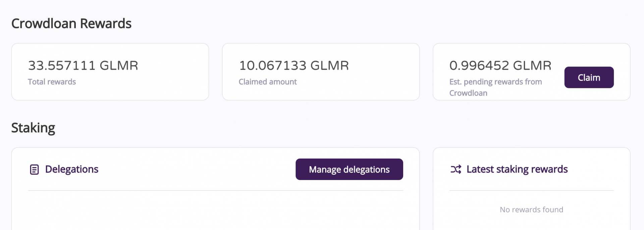Click the Claim button
The height and width of the screenshot is (230, 644).
589,77
